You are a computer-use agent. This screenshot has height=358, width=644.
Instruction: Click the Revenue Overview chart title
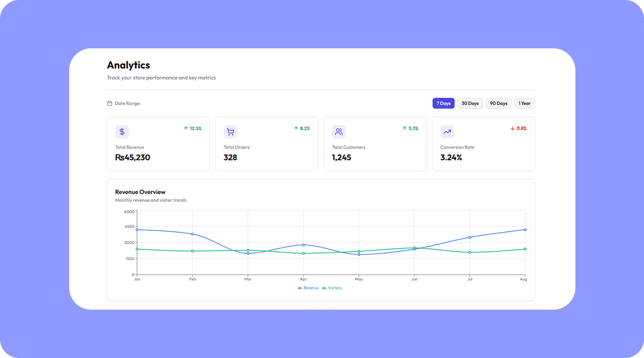141,192
